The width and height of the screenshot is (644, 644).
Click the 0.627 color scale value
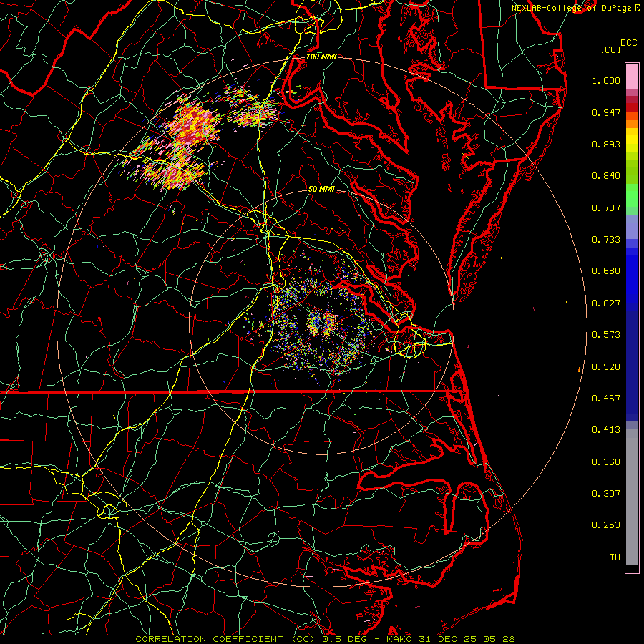(606, 303)
